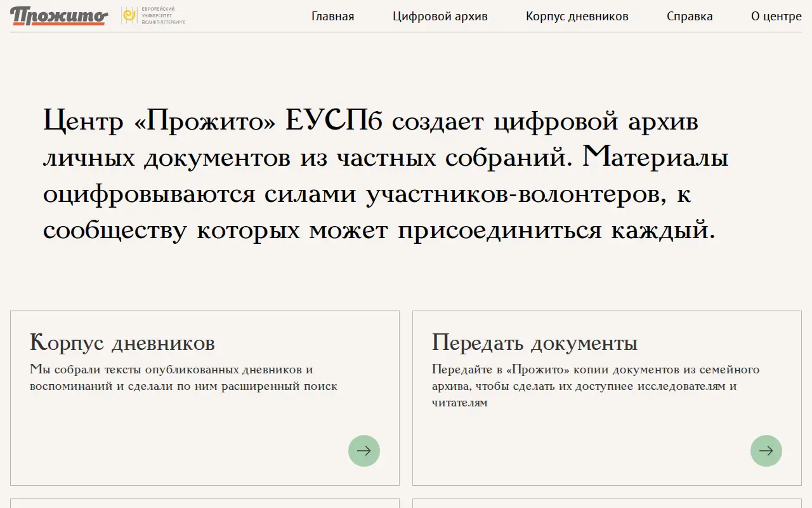Open the Цифровой архив menu item

[440, 17]
